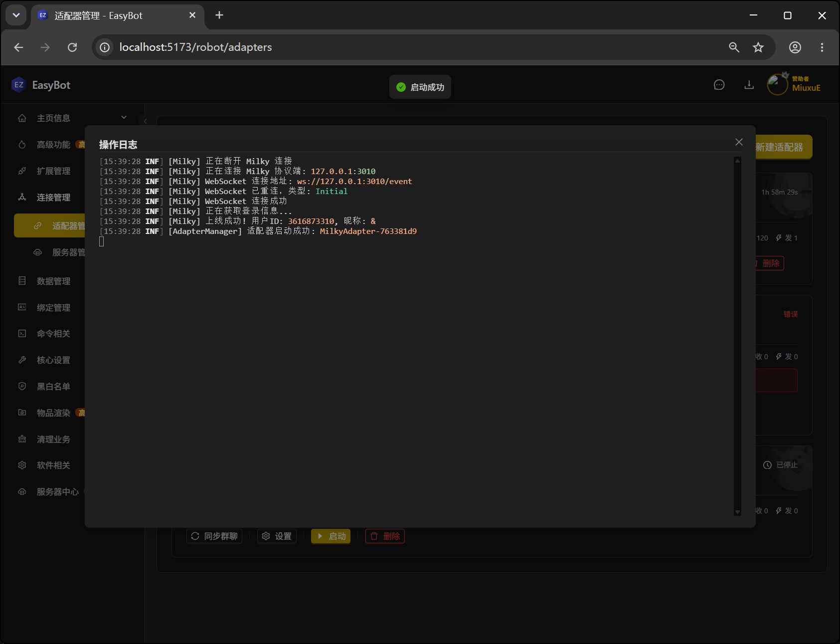Click the log panel scrollbar down arrow
Viewport: 840px width, 644px height.
pyautogui.click(x=737, y=512)
